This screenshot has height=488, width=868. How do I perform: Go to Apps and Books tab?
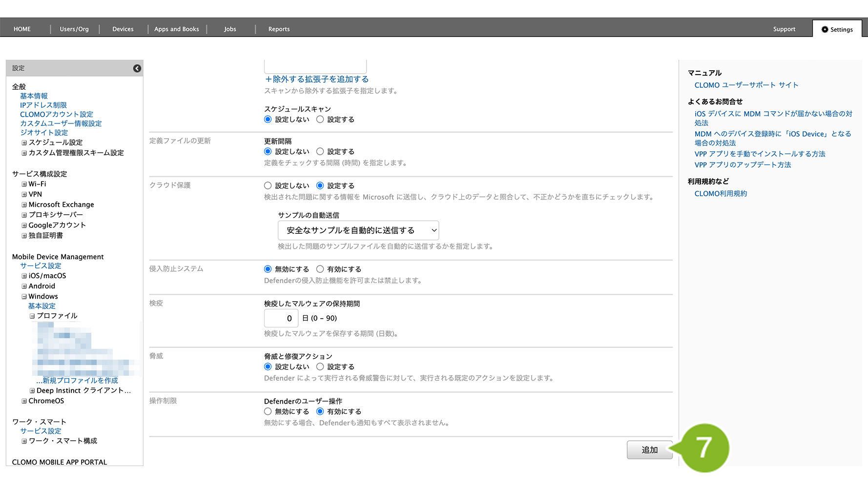pyautogui.click(x=177, y=29)
